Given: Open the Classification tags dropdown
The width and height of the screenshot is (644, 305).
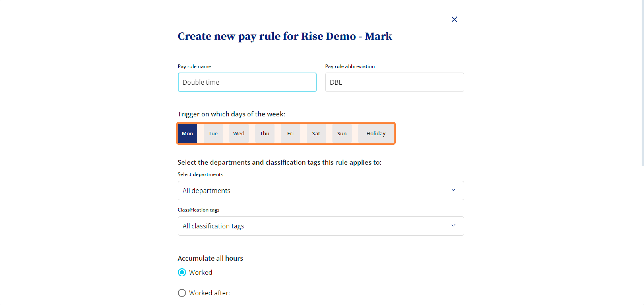Looking at the screenshot, I should coord(321,226).
